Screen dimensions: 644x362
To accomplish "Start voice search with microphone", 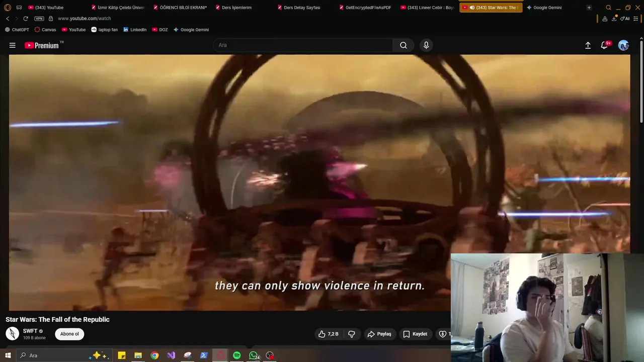I will 426,45.
